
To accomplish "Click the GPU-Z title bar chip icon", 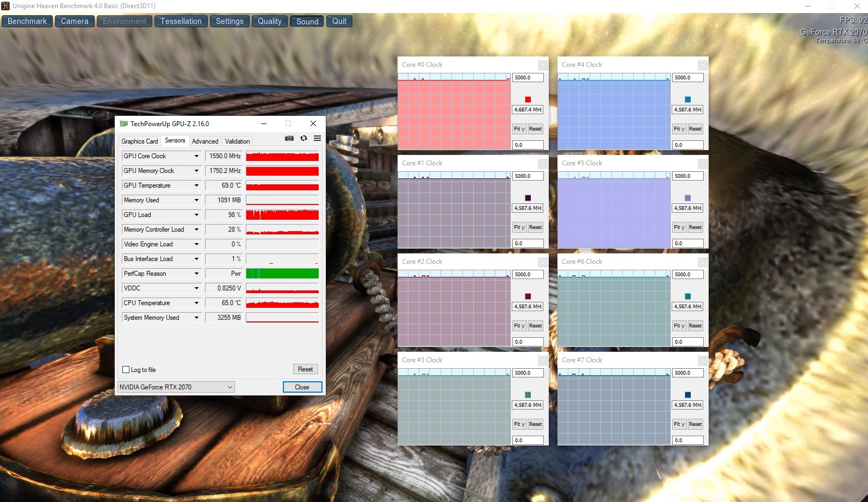I will [x=123, y=124].
